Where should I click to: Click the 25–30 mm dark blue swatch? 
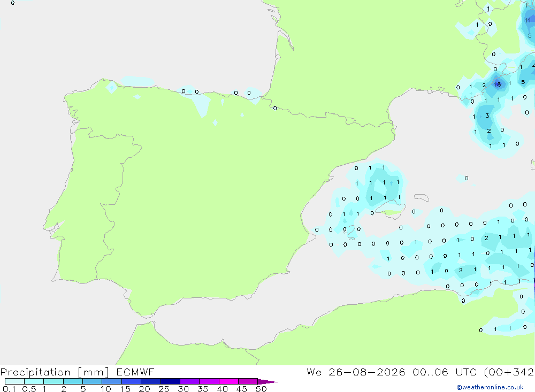click(x=170, y=381)
